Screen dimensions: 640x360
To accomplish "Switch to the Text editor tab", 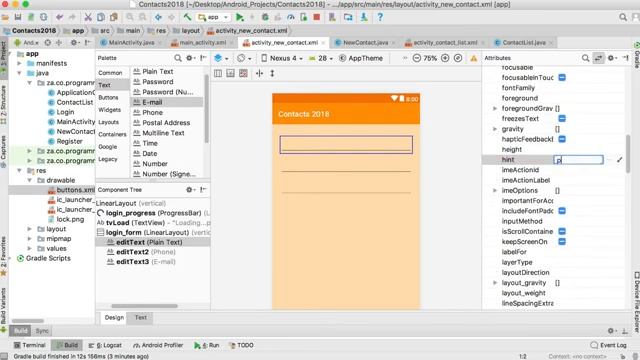I will [x=140, y=317].
